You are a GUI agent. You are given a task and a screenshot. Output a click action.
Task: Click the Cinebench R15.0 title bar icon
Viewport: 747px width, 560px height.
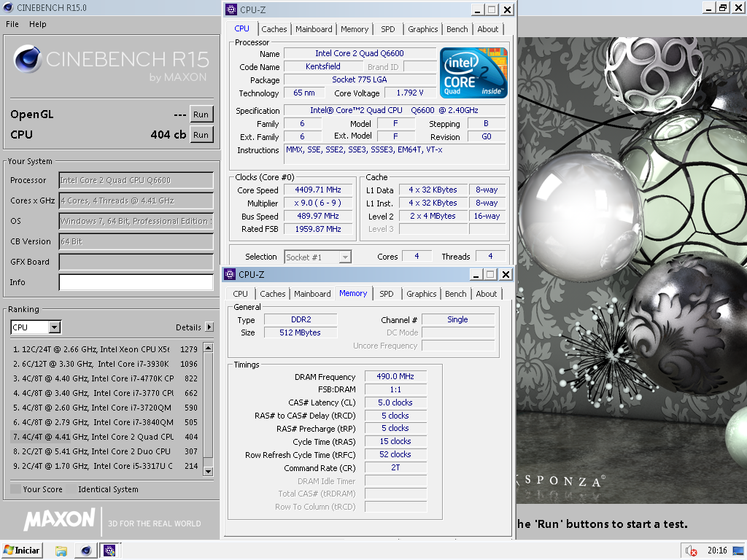(8, 7)
